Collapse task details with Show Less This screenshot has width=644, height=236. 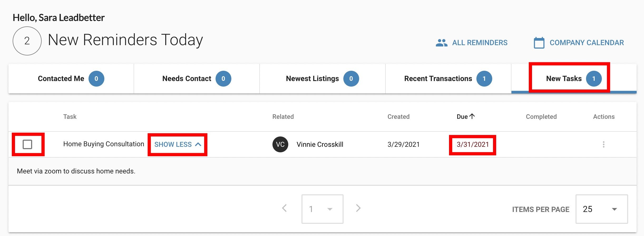coord(178,144)
